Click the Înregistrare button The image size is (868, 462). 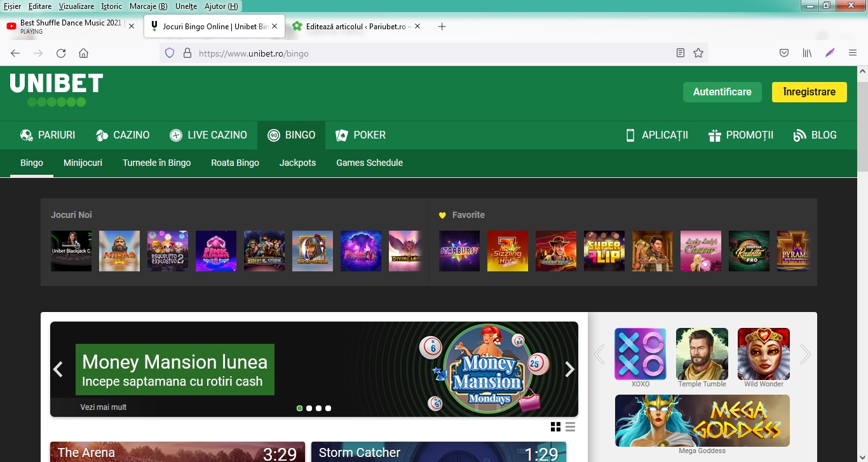coord(810,92)
